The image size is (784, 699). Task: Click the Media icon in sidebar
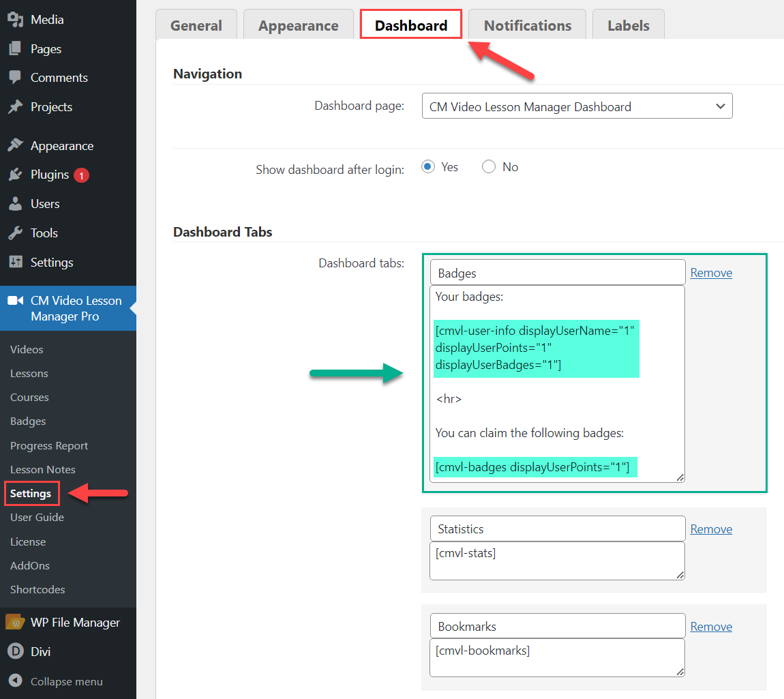click(x=16, y=20)
